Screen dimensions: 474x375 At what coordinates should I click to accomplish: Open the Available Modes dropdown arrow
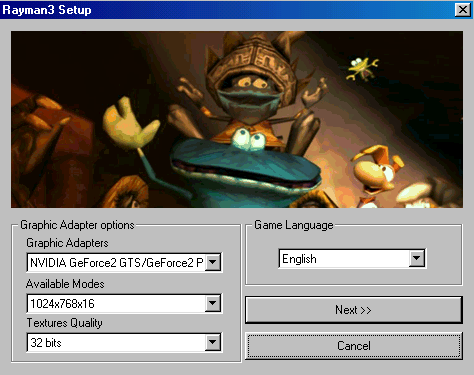213,304
